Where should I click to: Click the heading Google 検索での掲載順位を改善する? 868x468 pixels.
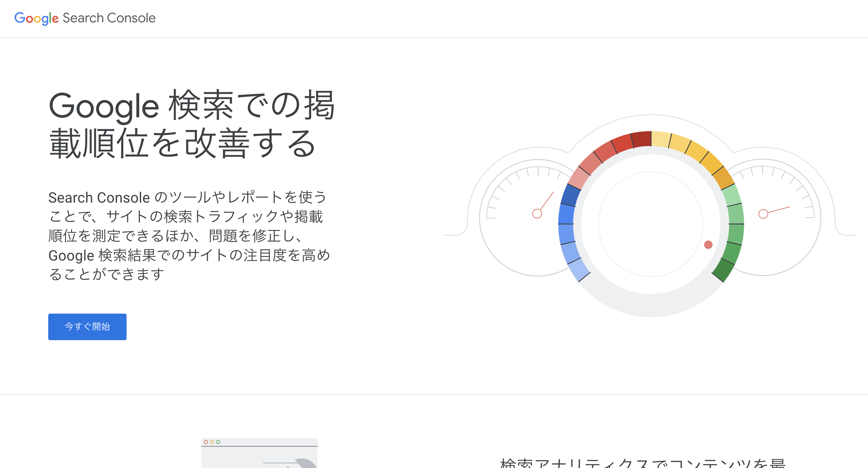click(x=192, y=124)
